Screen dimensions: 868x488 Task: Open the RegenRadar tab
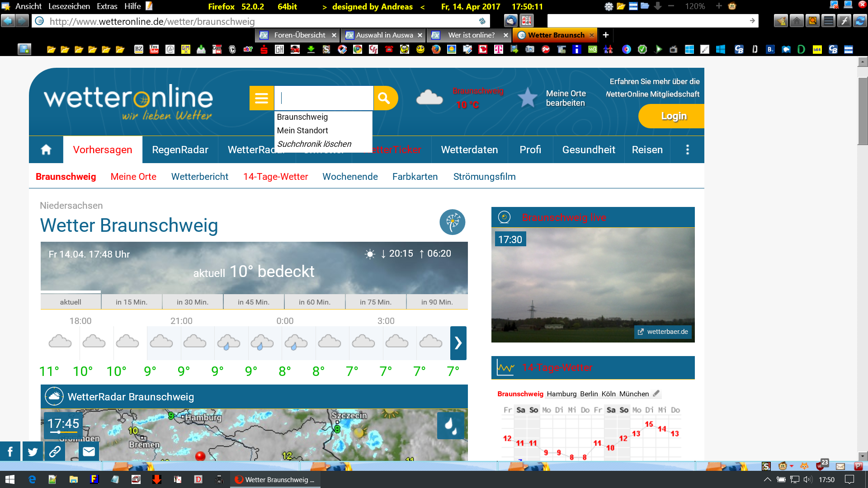[x=180, y=150]
